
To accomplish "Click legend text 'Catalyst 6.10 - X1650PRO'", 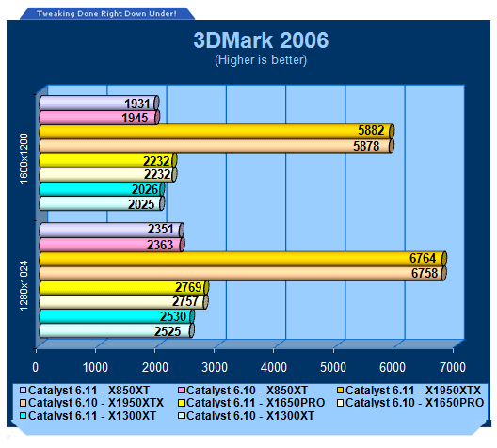I will pyautogui.click(x=414, y=403).
